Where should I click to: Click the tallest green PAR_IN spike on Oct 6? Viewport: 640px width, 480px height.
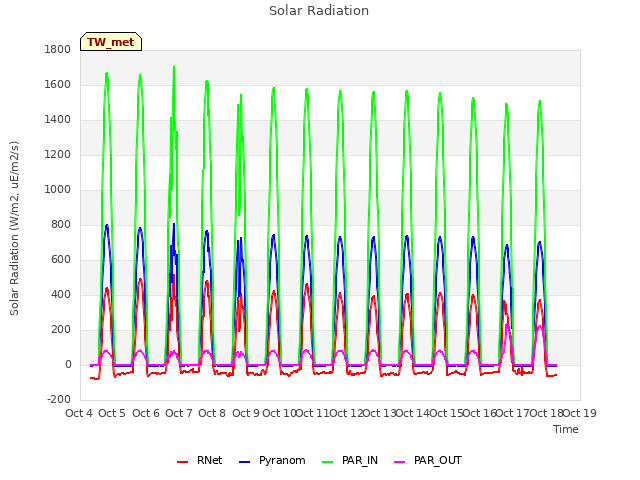(174, 68)
